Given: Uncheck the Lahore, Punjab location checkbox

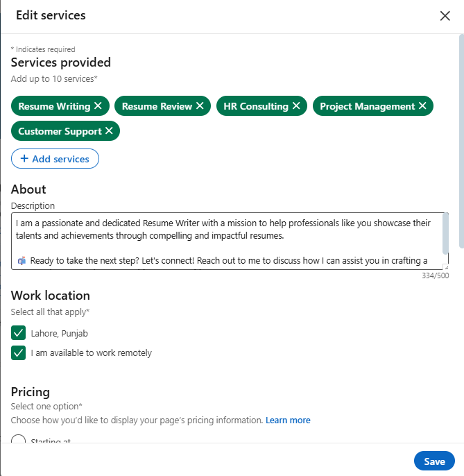Looking at the screenshot, I should click(18, 333).
